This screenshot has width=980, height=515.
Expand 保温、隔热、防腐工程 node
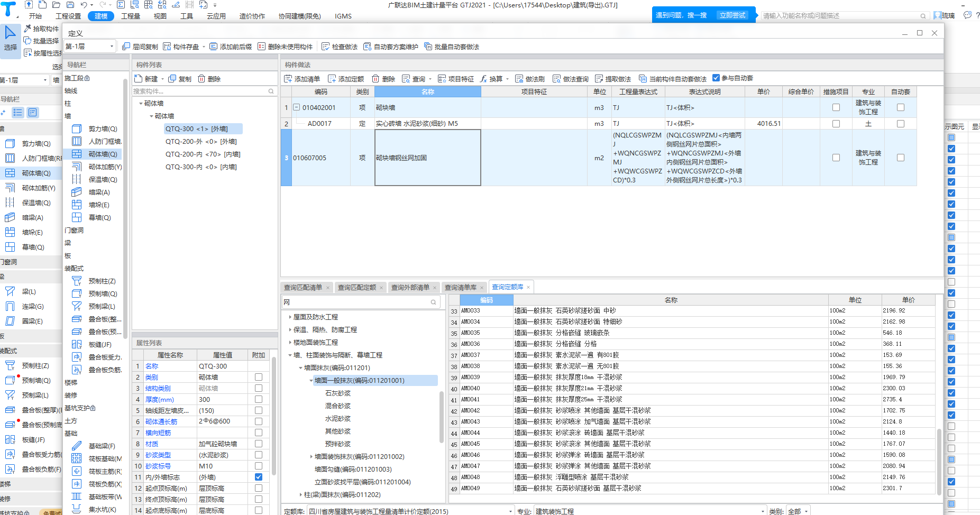tap(290, 330)
